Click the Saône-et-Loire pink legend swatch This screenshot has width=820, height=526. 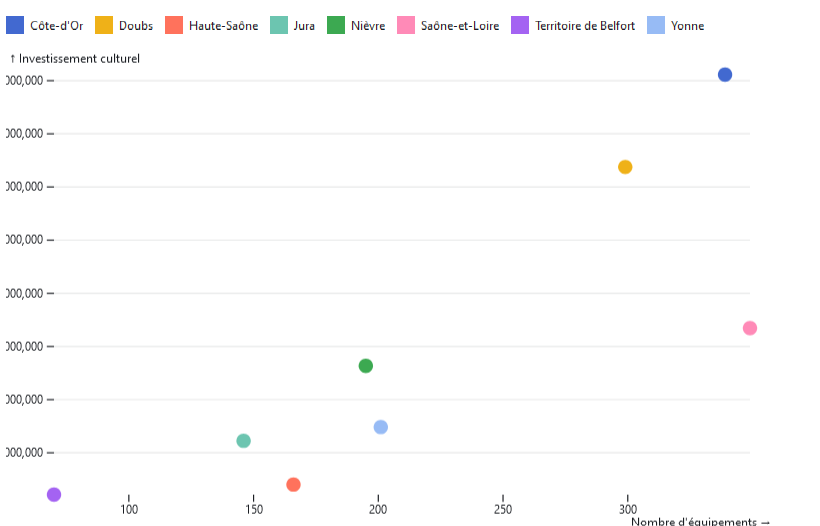pyautogui.click(x=405, y=25)
